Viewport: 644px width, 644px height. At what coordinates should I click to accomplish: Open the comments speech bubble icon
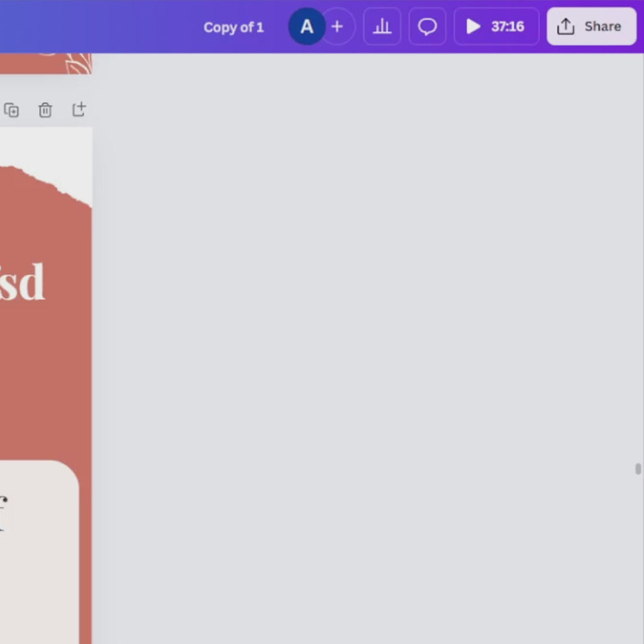[x=428, y=26]
